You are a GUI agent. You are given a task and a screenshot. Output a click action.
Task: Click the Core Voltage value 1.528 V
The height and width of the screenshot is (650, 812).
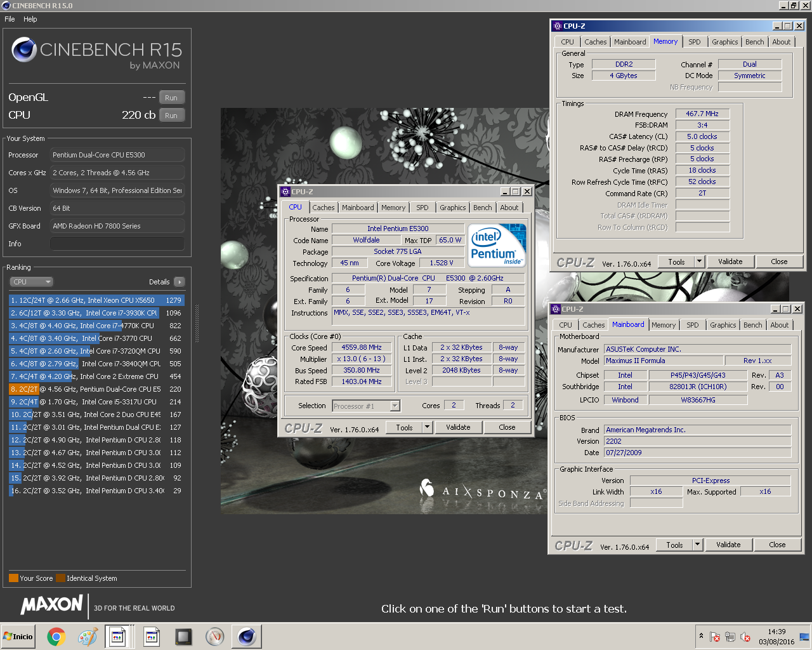[442, 263]
